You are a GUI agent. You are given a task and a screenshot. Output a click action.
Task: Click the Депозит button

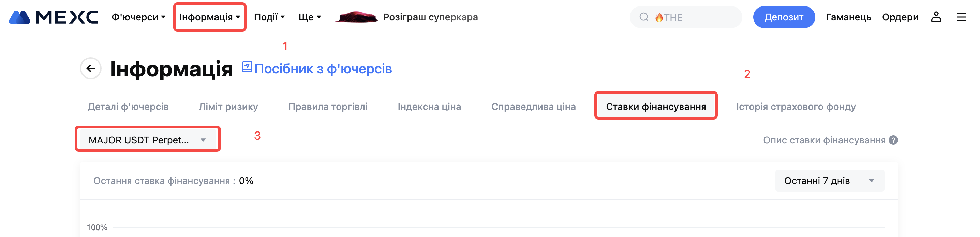pyautogui.click(x=784, y=17)
